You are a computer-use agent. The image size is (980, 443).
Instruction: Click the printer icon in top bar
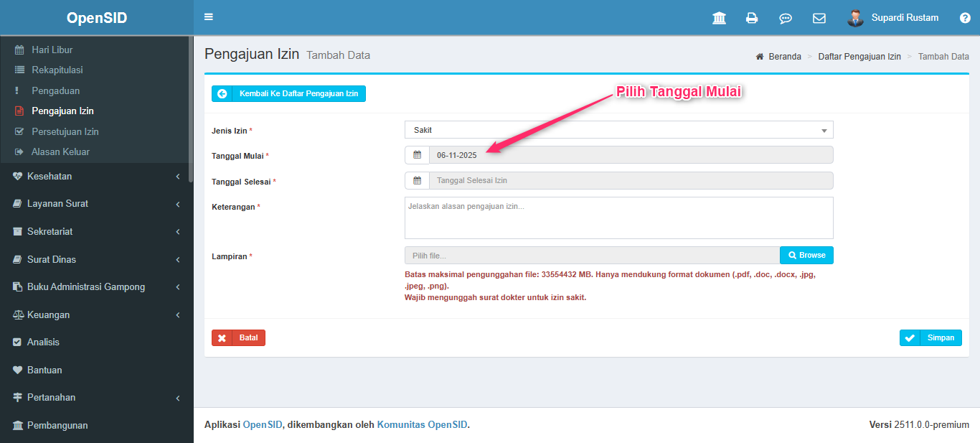point(752,18)
